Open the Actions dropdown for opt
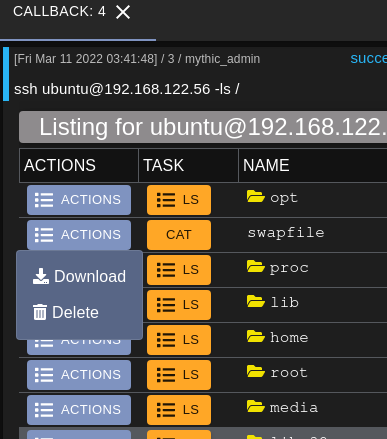This screenshot has width=387, height=439. pos(79,200)
